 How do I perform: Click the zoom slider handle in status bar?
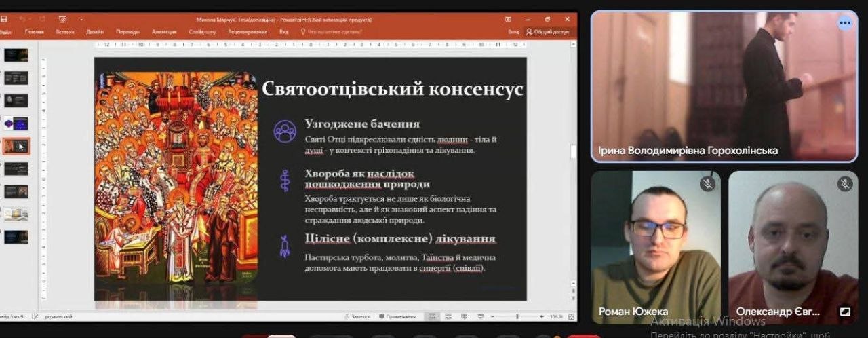(517, 316)
